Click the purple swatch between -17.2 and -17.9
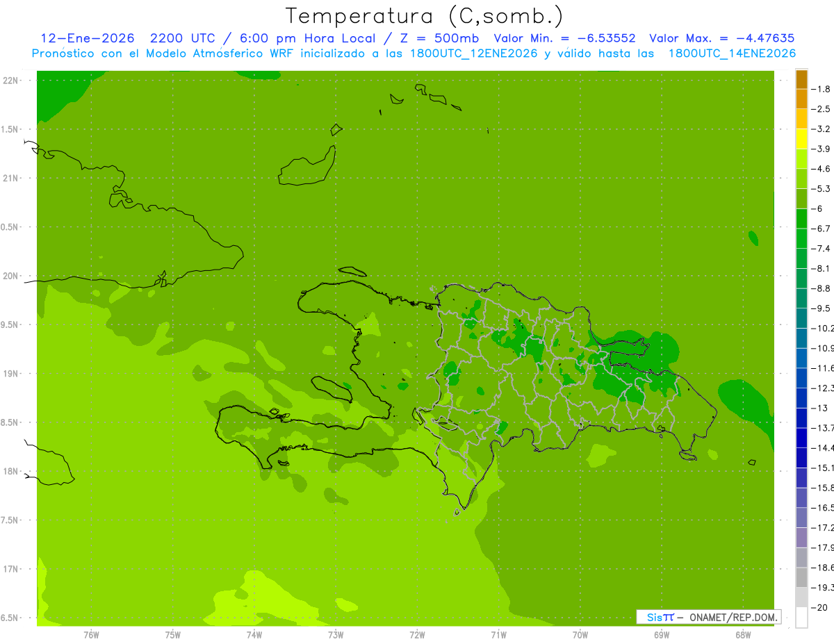 point(801,538)
